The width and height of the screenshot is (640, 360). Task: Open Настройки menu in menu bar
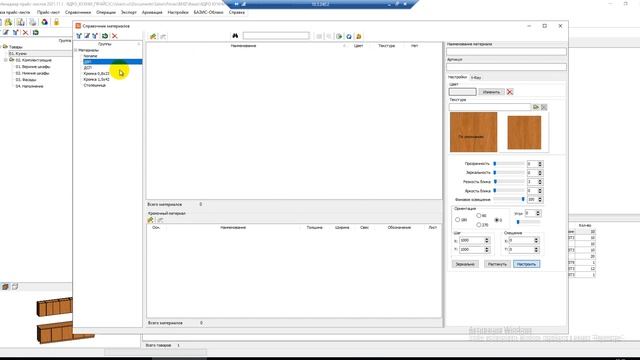[178, 12]
